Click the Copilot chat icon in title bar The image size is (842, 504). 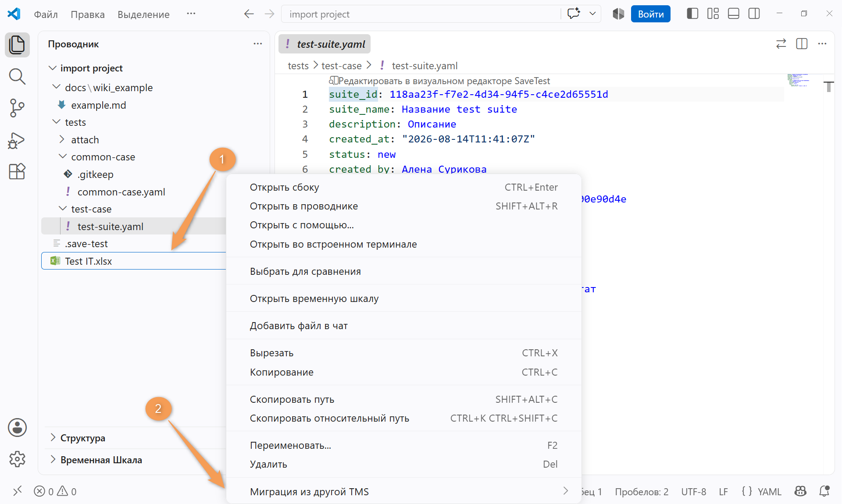click(x=574, y=14)
